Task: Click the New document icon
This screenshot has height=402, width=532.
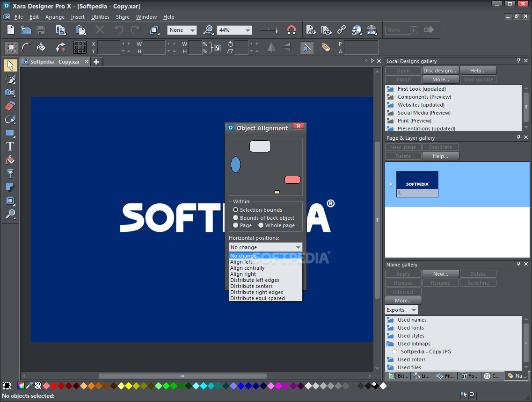Action: pos(11,30)
